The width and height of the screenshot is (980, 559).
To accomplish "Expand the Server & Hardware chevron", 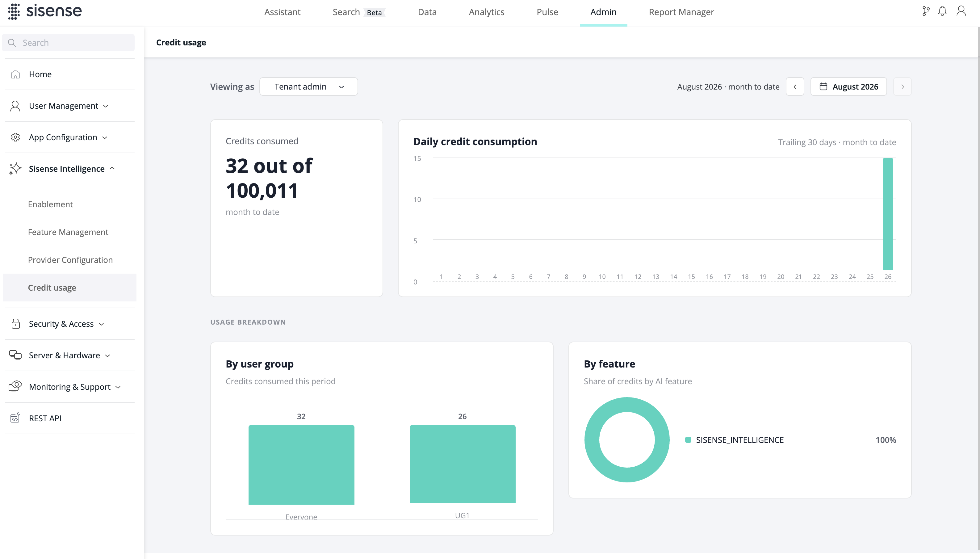I will pos(107,355).
